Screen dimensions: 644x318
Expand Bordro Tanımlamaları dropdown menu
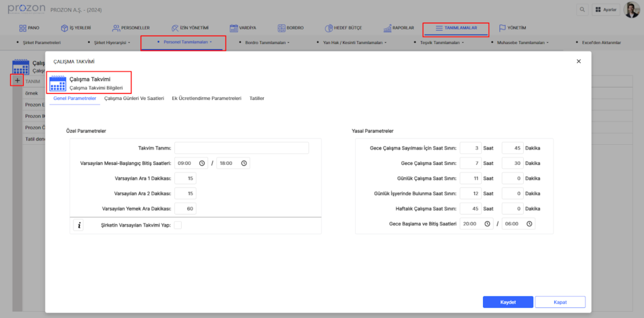click(265, 43)
